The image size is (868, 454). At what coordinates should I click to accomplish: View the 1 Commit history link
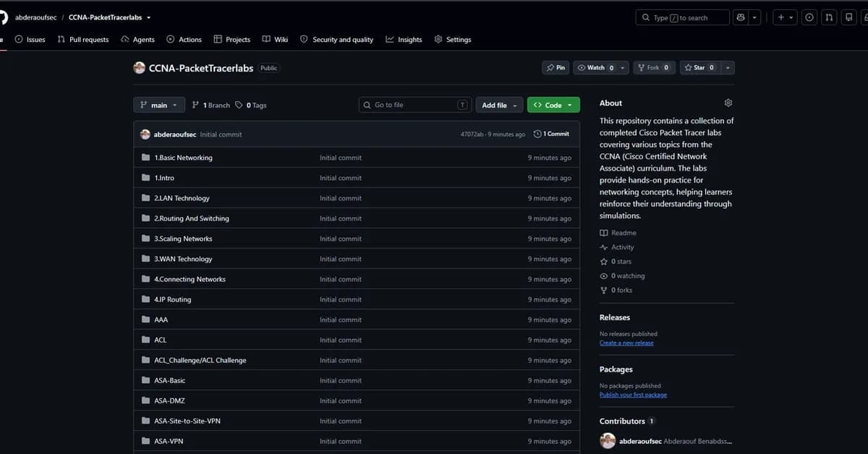[551, 134]
